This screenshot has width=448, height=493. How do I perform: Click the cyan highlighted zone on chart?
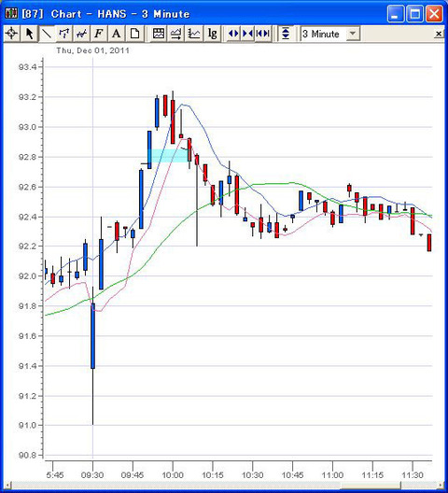[170, 156]
